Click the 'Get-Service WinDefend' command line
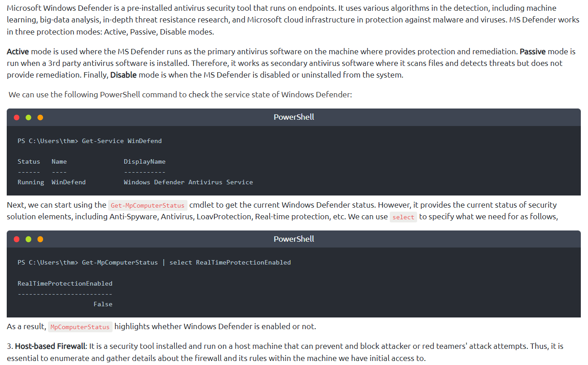 (x=122, y=141)
